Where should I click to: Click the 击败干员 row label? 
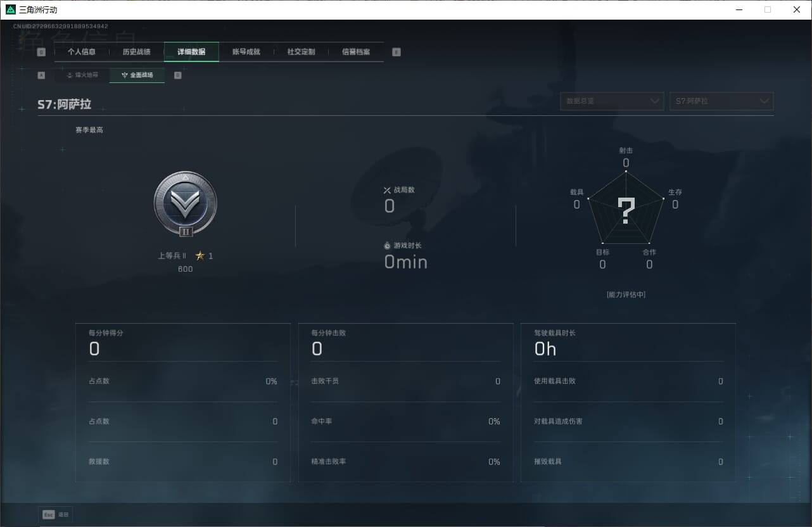[325, 381]
